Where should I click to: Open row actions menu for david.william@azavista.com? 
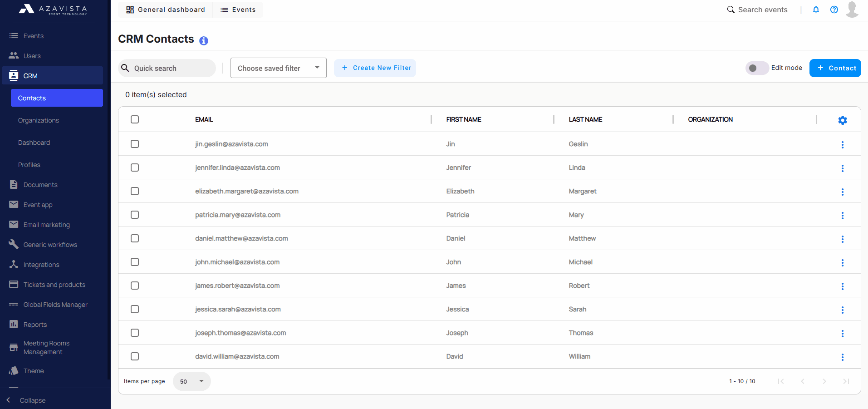click(x=843, y=357)
